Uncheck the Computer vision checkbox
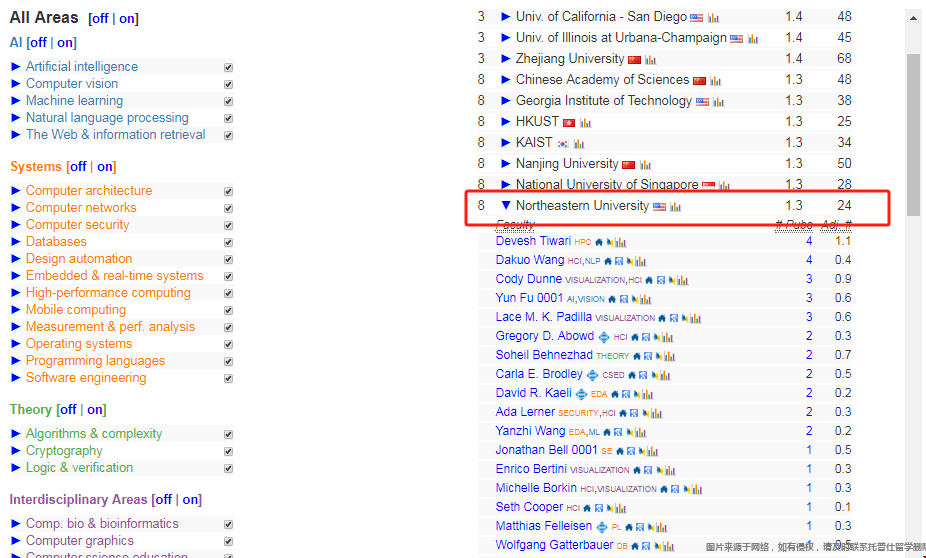 [229, 84]
